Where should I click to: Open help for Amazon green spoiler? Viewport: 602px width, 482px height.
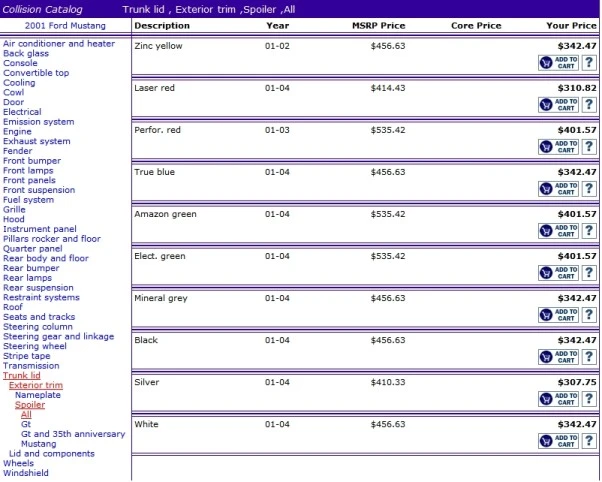[x=589, y=231]
